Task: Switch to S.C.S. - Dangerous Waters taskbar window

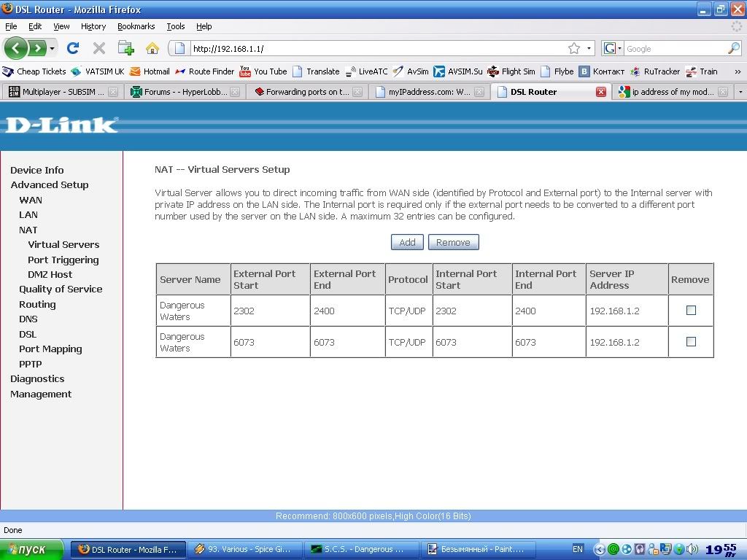Action: (361, 549)
